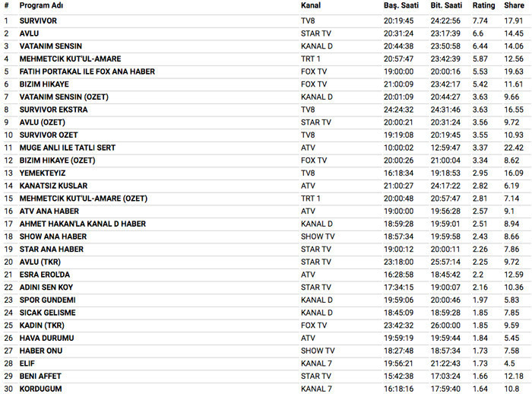Select the MEHMETCIK KUT'UL-AMARE program in row 4
Screen dimensions: 532x394
[x=70, y=59]
